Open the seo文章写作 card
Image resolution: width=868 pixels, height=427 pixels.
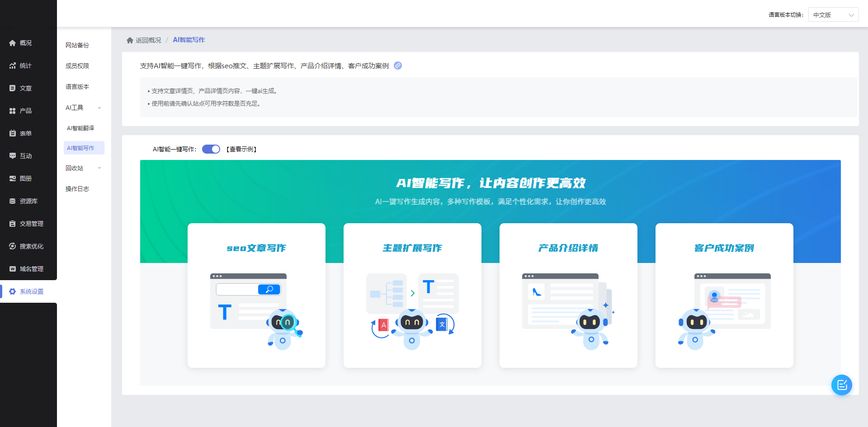[256, 295]
